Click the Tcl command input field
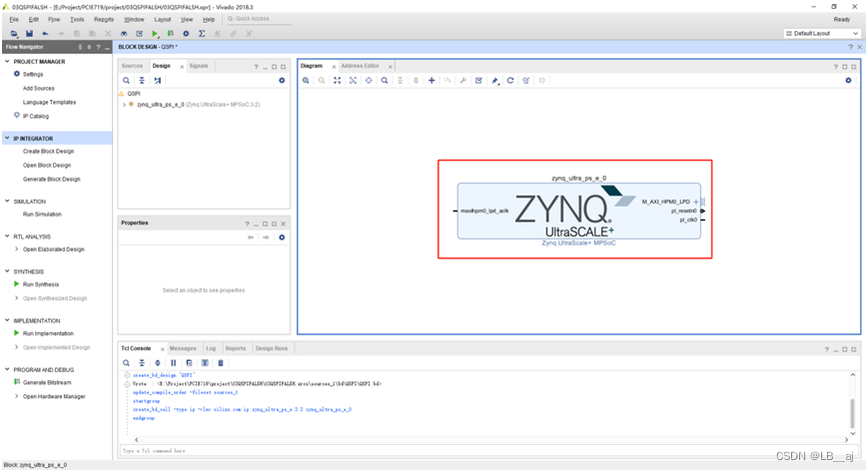 pos(486,451)
